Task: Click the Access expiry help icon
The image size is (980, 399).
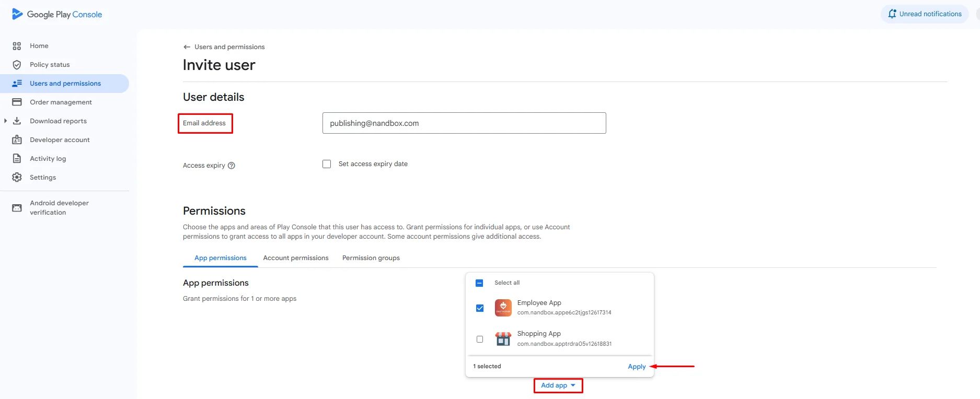Action: pos(232,166)
